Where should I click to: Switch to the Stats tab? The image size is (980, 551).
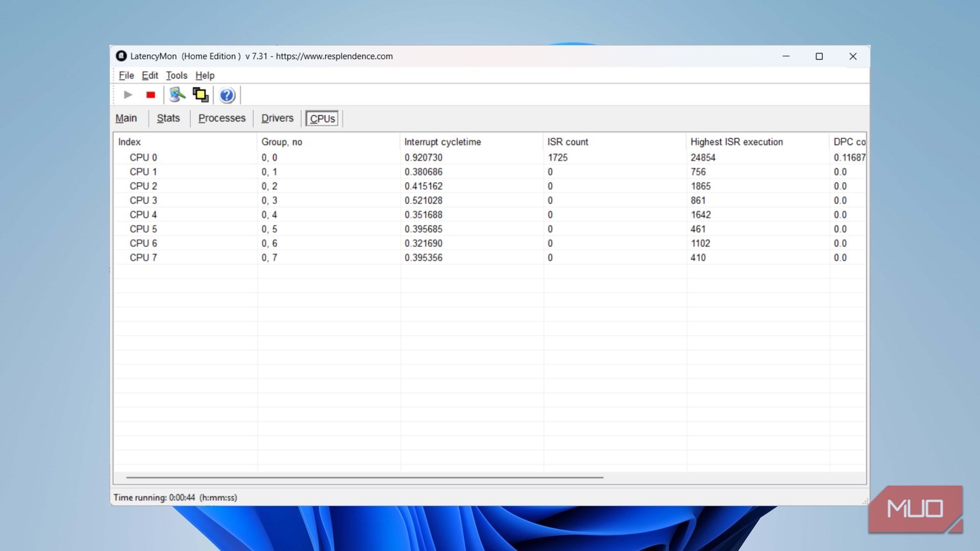[x=168, y=118]
